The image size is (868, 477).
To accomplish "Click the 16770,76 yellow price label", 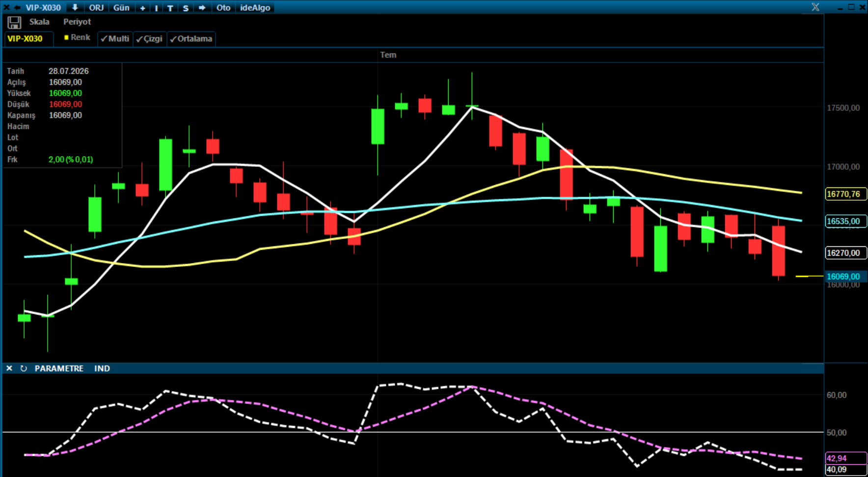I will click(846, 194).
